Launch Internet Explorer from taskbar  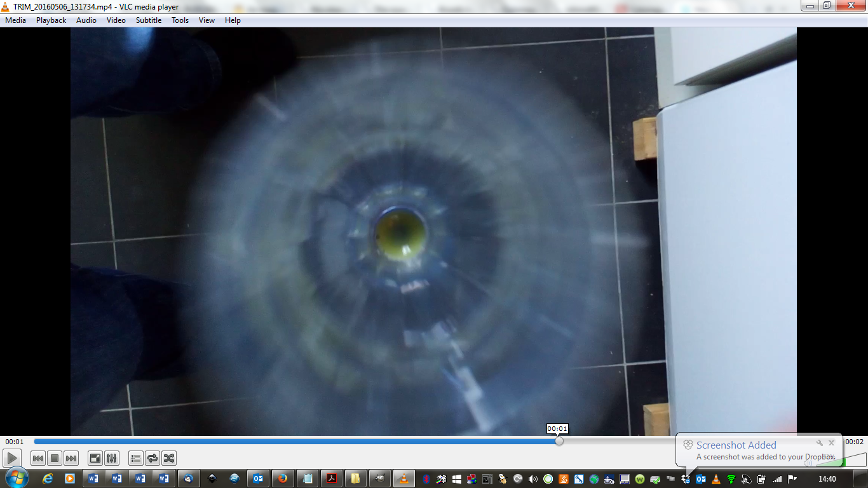coord(48,478)
